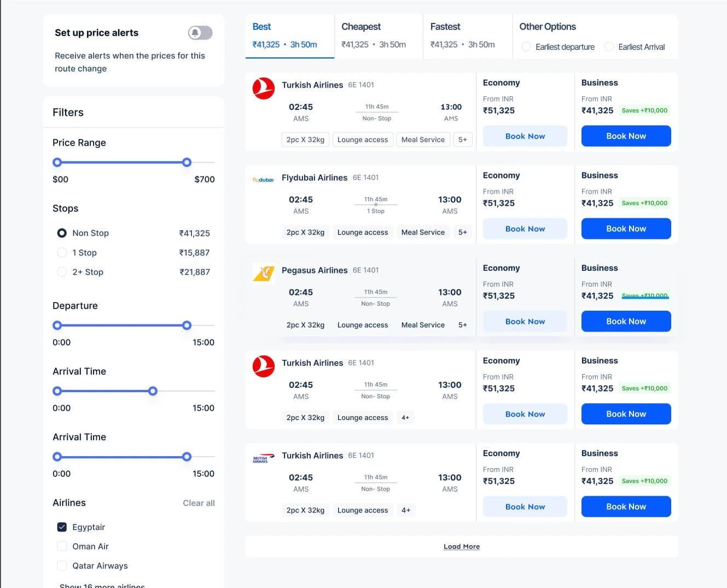Uncheck the Egyptair airline filter
The width and height of the screenshot is (727, 588).
click(62, 527)
